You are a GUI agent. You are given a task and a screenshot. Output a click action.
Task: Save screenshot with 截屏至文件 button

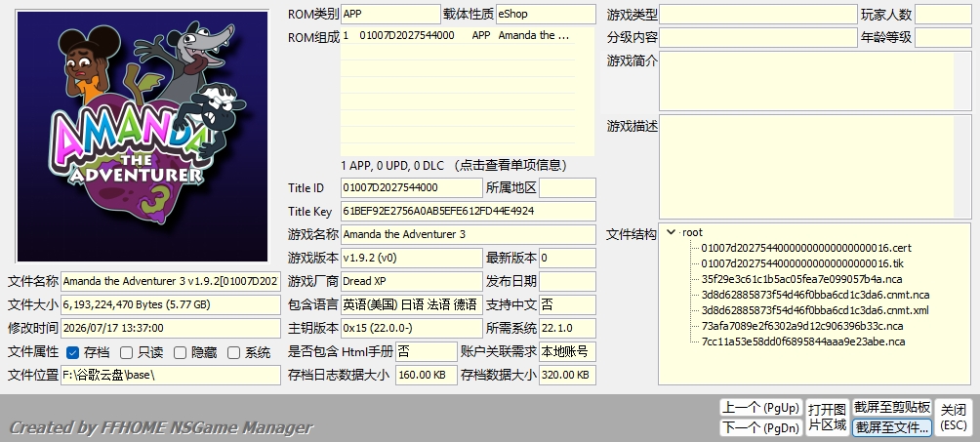pyautogui.click(x=892, y=427)
